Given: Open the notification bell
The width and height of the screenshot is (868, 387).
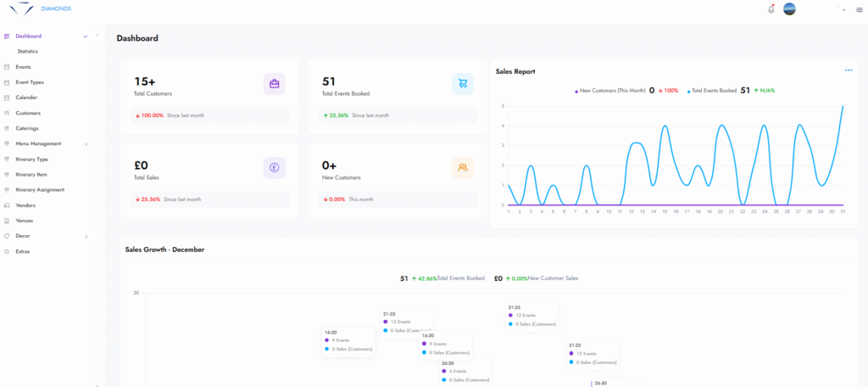Looking at the screenshot, I should [x=771, y=9].
